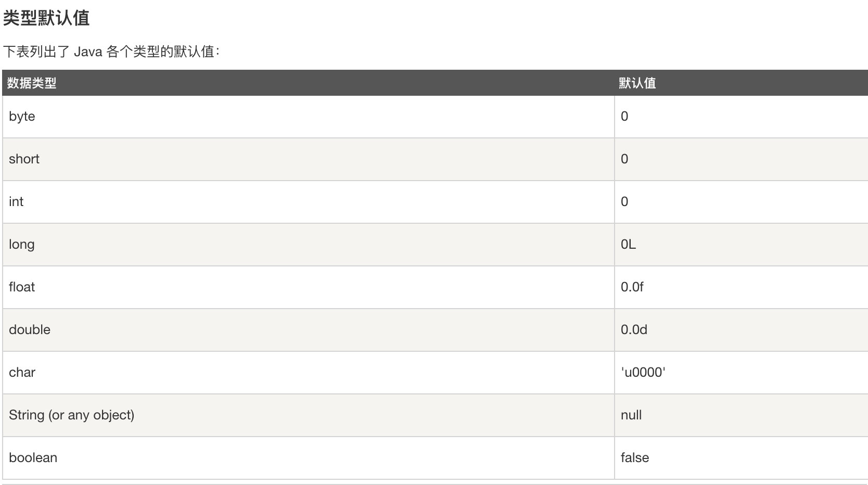
Task: Select the byte table cell
Action: point(22,117)
